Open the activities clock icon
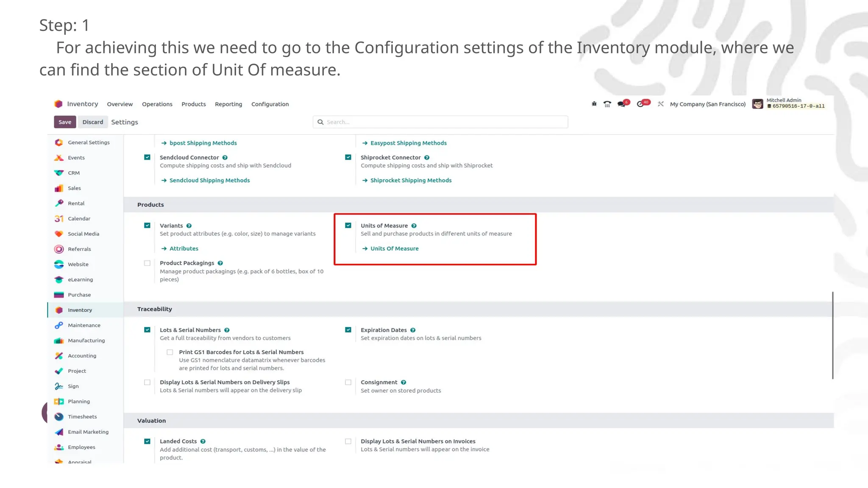 pos(641,104)
